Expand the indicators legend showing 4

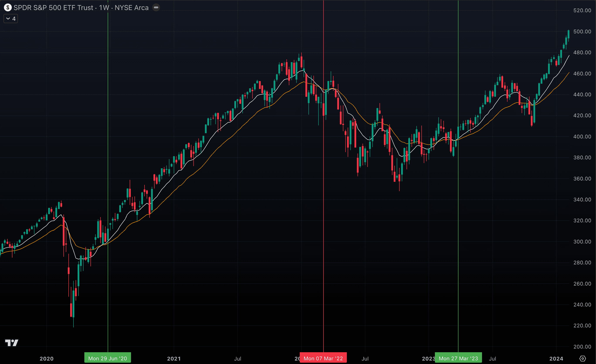point(11,19)
